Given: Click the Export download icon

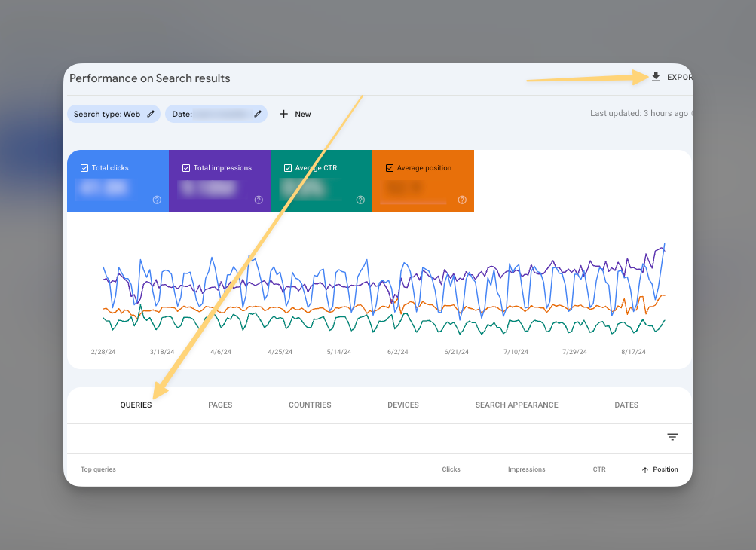Looking at the screenshot, I should click(x=656, y=77).
